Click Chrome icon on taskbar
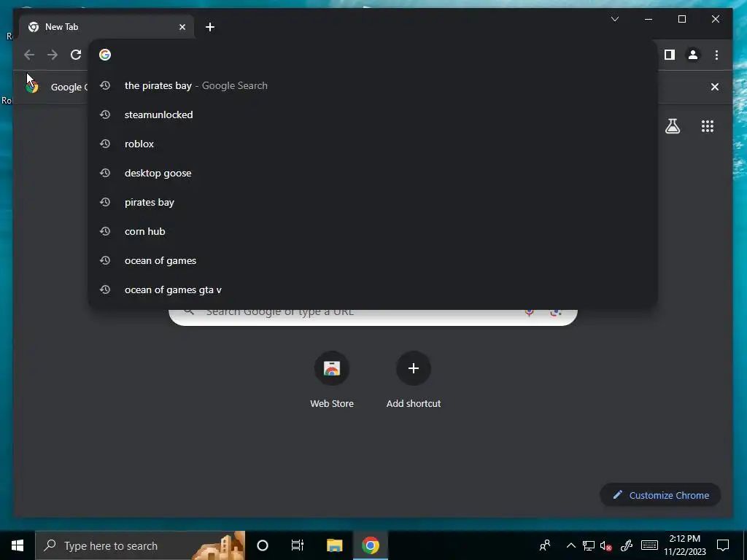This screenshot has width=747, height=560. click(x=370, y=545)
